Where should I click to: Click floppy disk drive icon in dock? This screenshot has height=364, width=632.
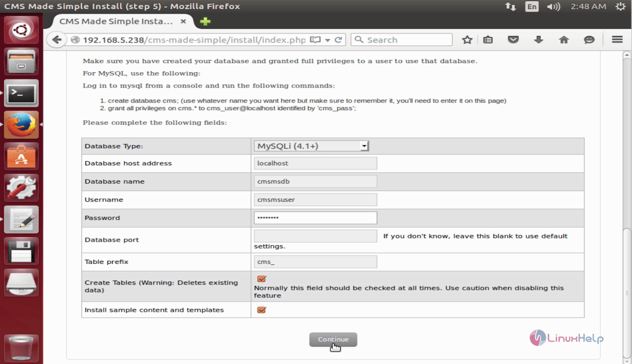coord(21,251)
